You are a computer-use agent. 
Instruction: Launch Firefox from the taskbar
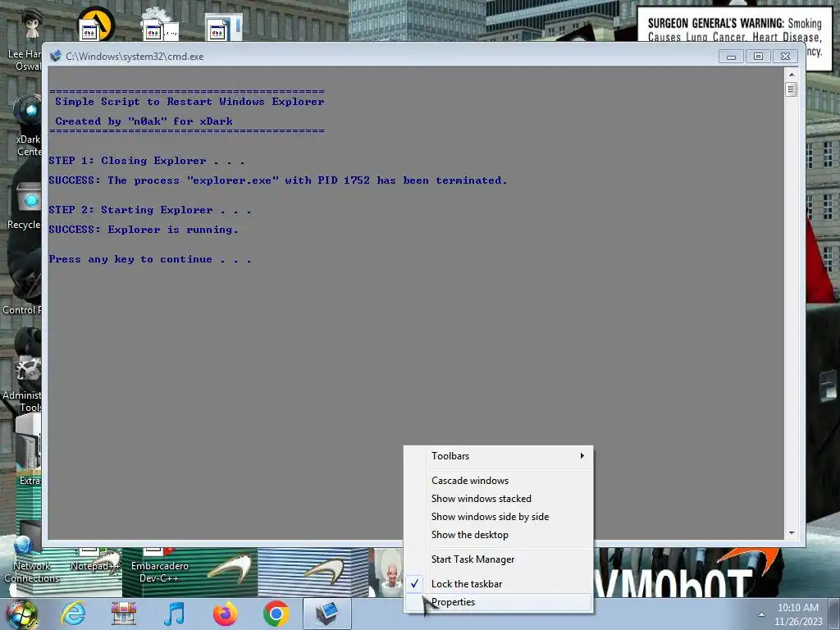point(225,614)
